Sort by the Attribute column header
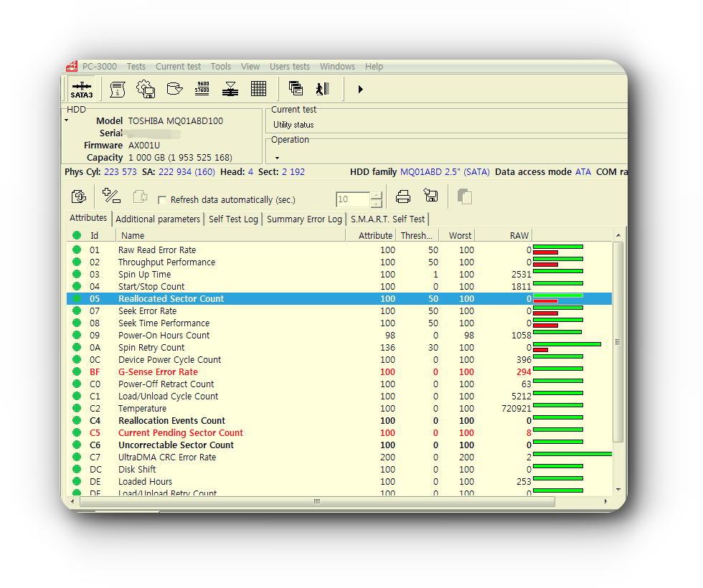Image resolution: width=703 pixels, height=588 pixels. tap(371, 235)
